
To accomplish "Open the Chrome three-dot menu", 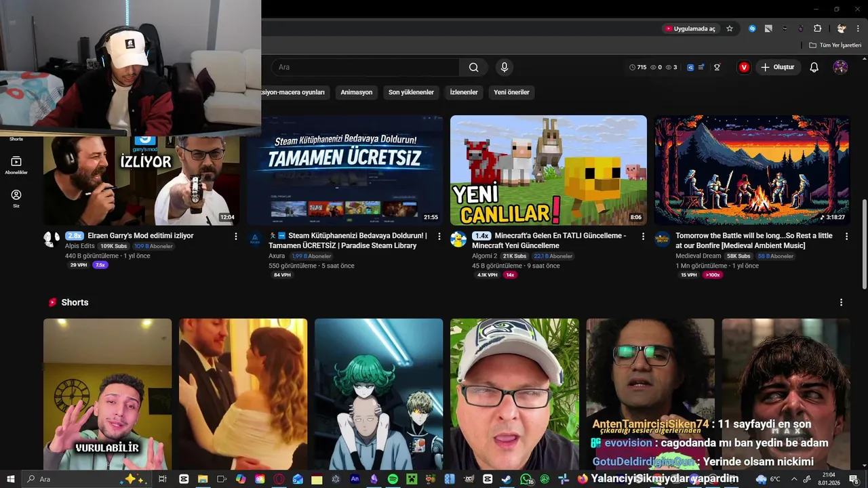I will tap(859, 28).
